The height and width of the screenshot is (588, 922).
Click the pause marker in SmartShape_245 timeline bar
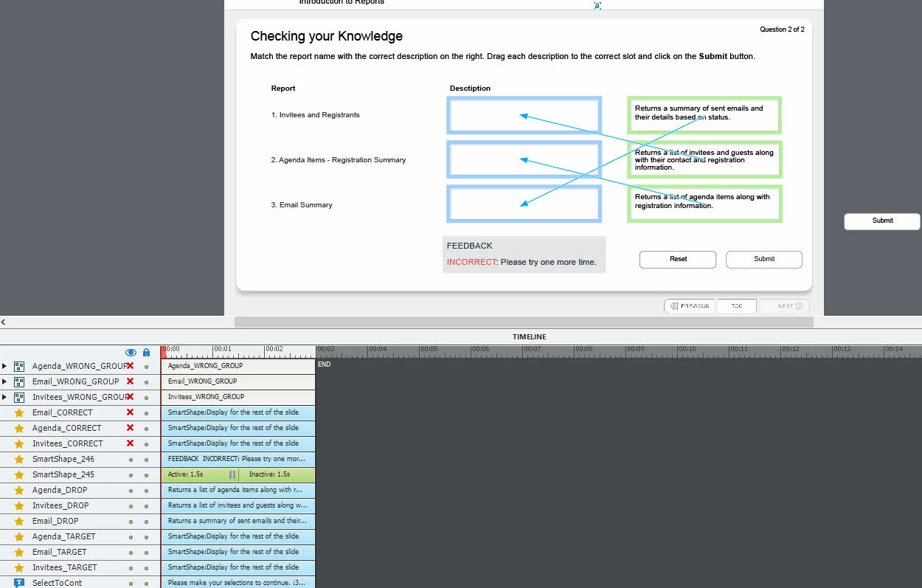232,474
